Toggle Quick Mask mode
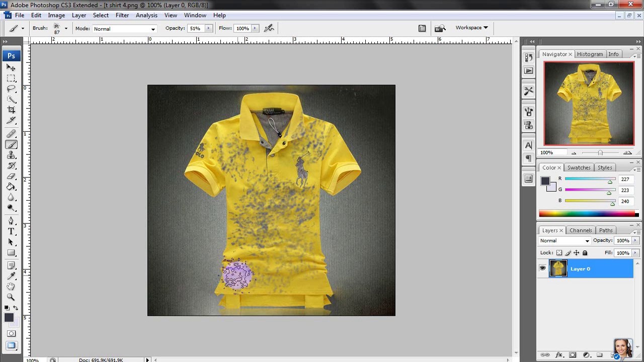 click(11, 333)
